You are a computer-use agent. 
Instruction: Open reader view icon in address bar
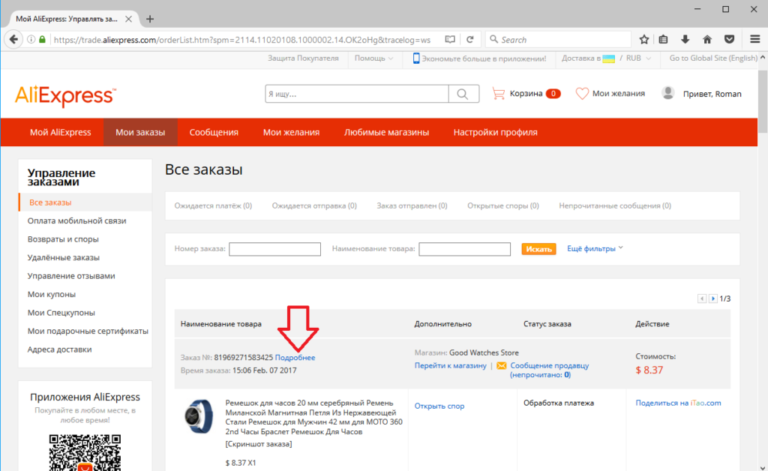click(450, 40)
